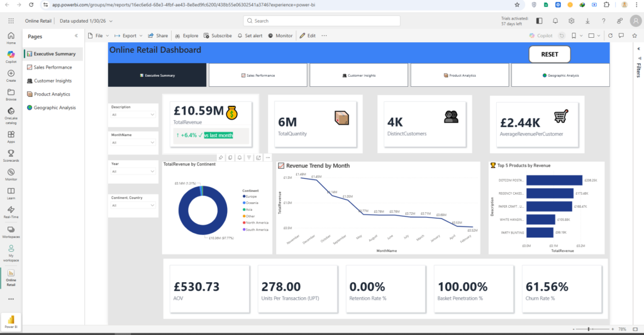This screenshot has width=644, height=335.
Task: Collapse the Pages pane with double chevron
Action: point(76,37)
